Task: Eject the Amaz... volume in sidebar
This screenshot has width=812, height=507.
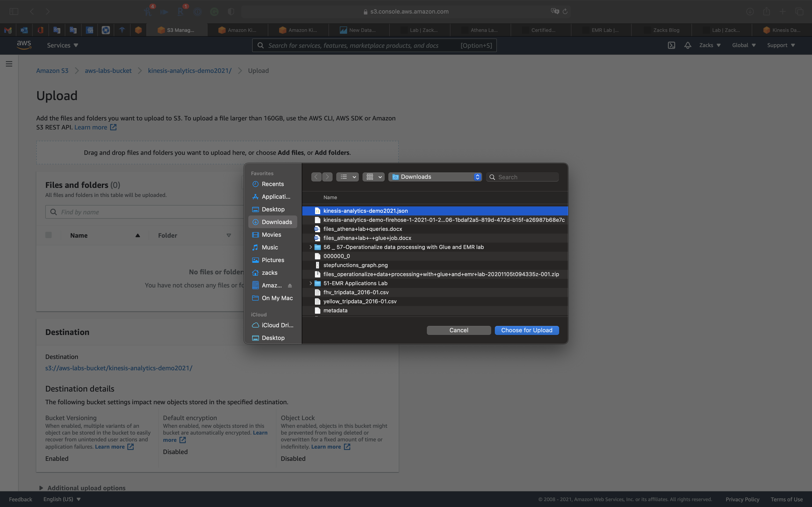Action: (290, 285)
